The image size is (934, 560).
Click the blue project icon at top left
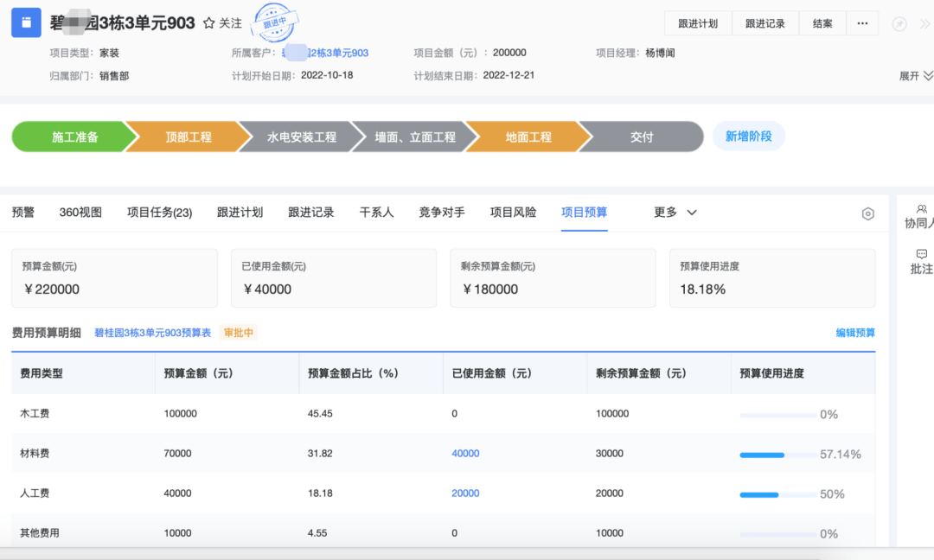point(26,22)
